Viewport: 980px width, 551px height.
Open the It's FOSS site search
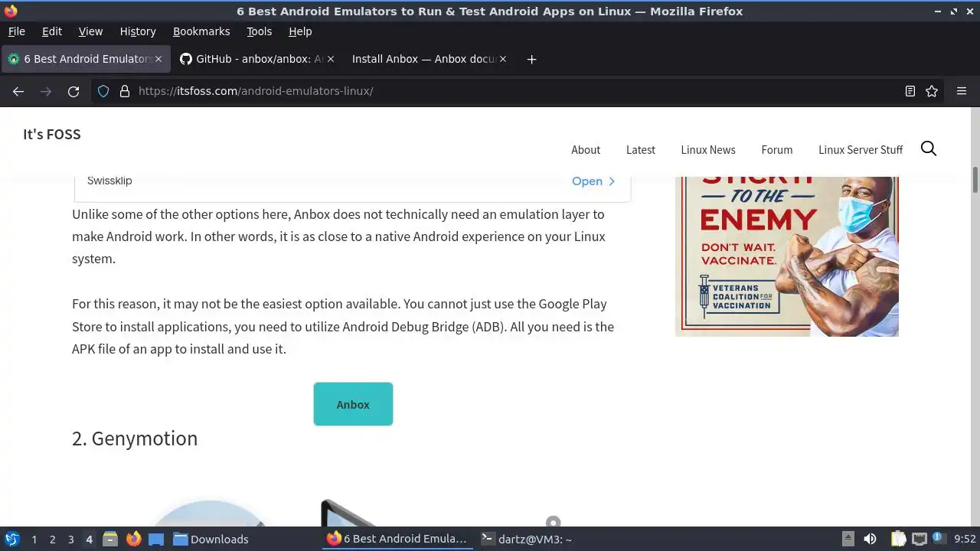coord(929,148)
